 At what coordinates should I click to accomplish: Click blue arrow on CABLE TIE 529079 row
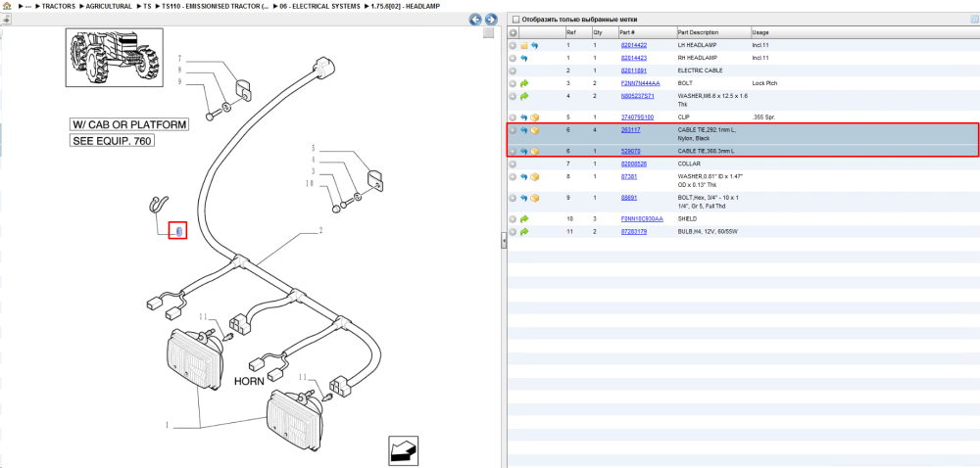[x=524, y=151]
